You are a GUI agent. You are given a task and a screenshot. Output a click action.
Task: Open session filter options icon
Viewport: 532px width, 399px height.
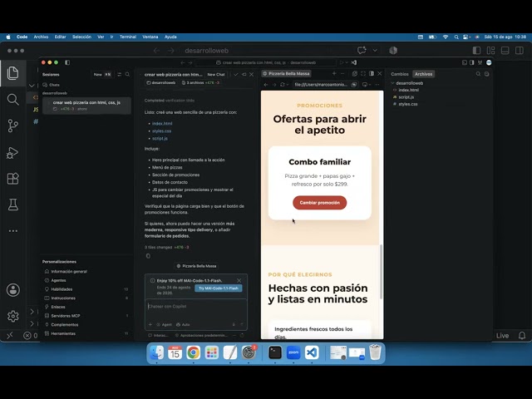point(119,74)
